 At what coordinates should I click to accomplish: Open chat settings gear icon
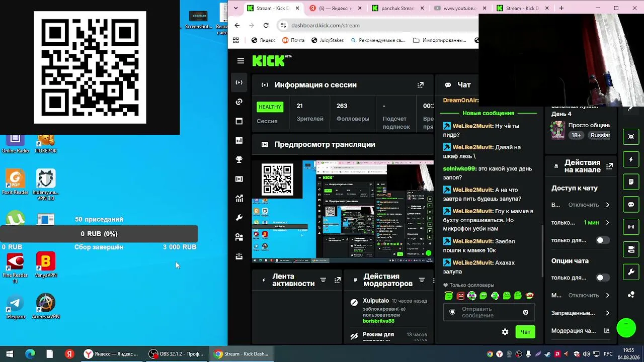coord(505,332)
